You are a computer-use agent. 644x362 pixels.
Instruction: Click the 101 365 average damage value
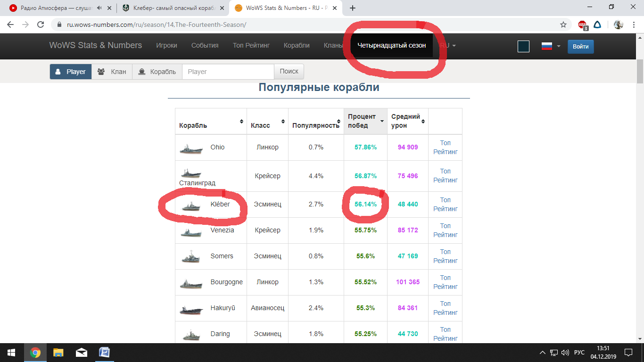(x=408, y=282)
